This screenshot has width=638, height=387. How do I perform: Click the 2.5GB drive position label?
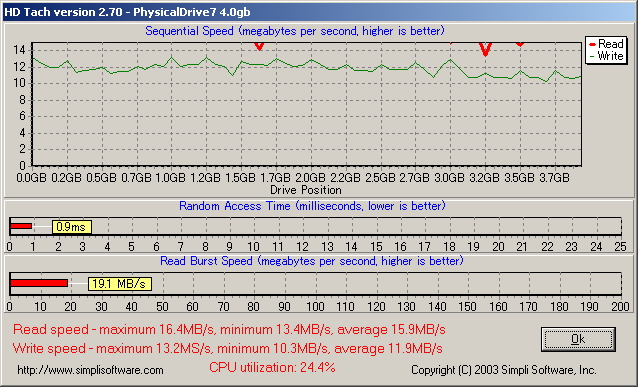pyautogui.click(x=380, y=178)
